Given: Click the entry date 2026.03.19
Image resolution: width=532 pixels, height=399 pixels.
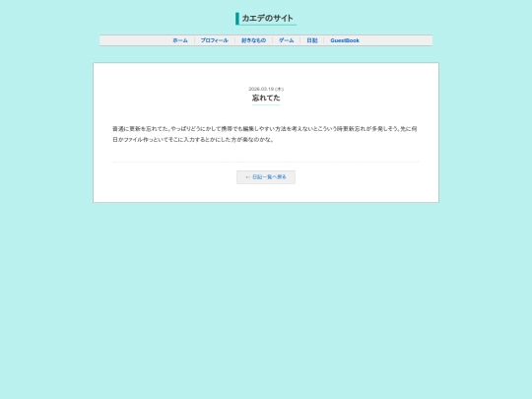Looking at the screenshot, I should coord(266,89).
